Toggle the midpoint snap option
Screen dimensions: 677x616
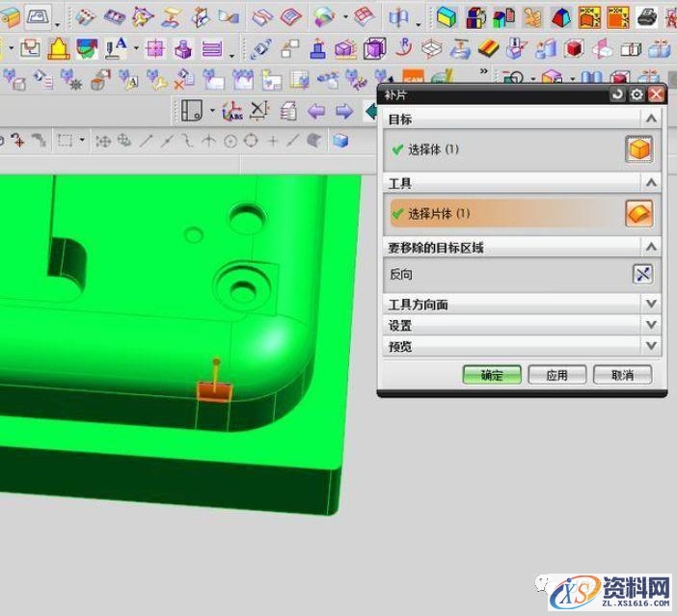[x=167, y=141]
